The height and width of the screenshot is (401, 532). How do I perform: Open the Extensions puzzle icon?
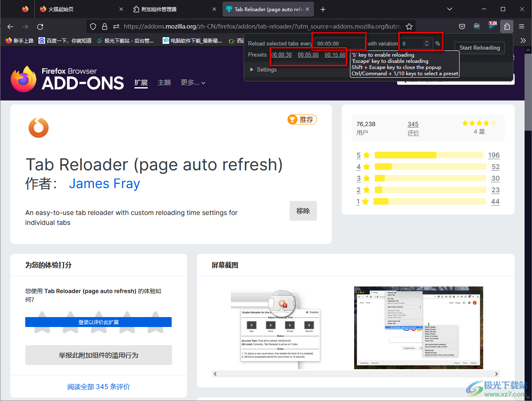(x=507, y=26)
